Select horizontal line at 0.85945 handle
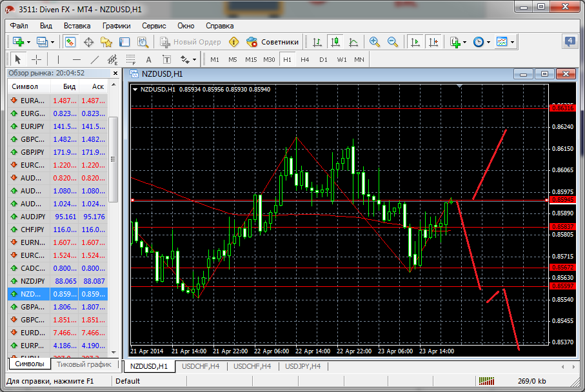Screen dimensions: 585x392 [132, 201]
